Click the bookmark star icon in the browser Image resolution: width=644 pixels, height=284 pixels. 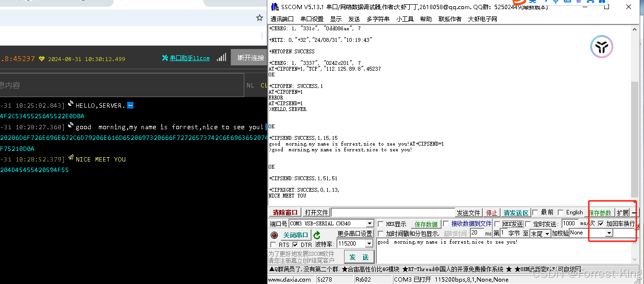259,18
